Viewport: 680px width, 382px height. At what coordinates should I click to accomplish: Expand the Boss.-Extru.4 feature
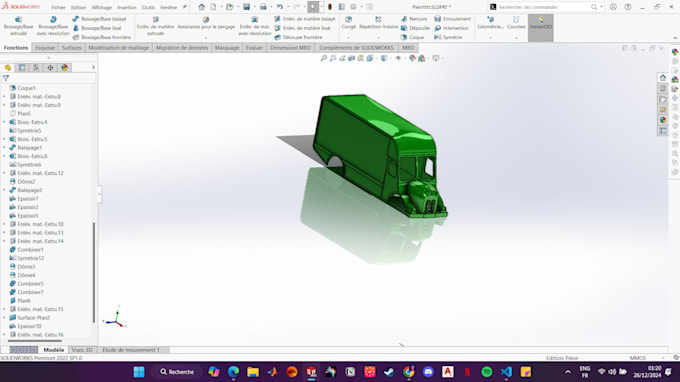[4, 122]
